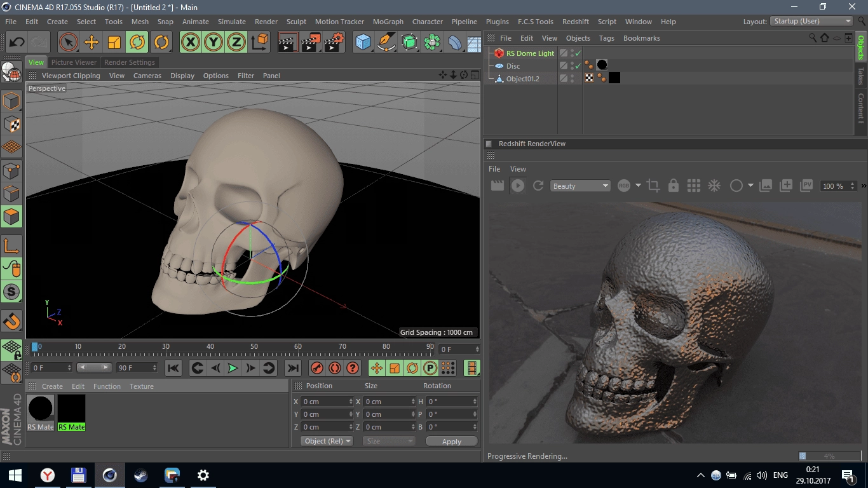Open the Redshift menu
This screenshot has height=488, width=868.
575,22
